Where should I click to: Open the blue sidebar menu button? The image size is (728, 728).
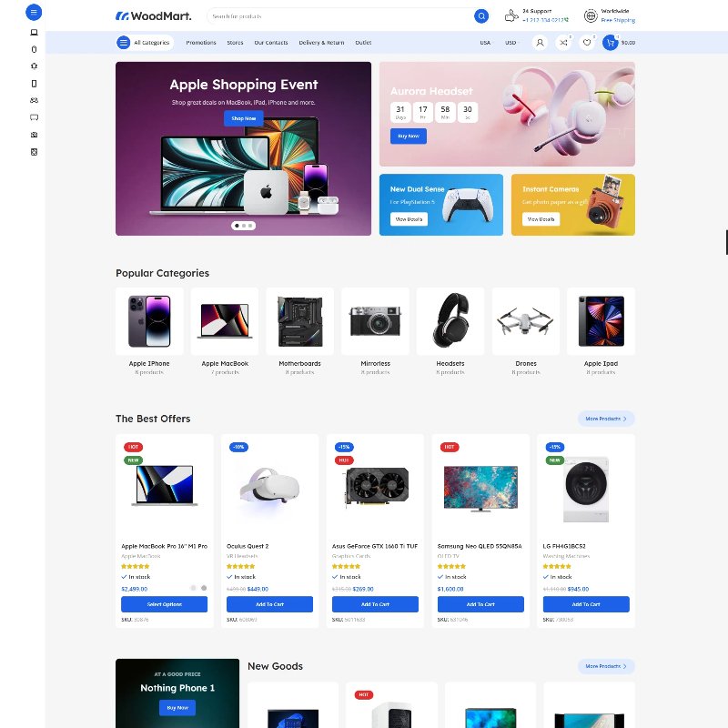[x=34, y=12]
